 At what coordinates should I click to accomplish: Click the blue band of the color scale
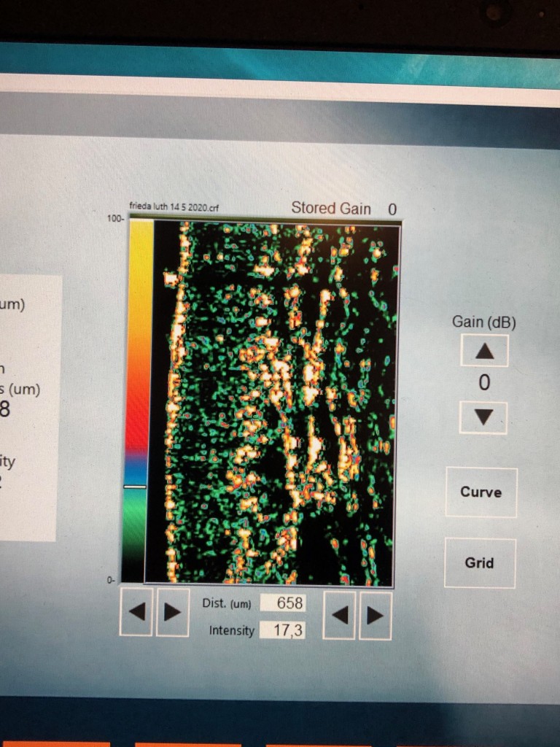(136, 467)
